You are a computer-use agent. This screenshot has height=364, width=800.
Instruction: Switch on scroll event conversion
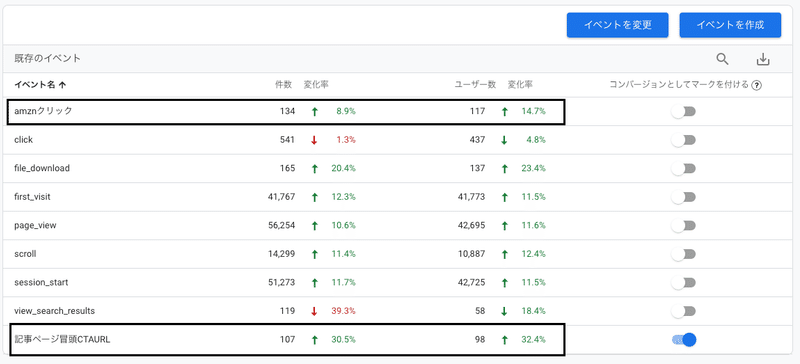click(x=684, y=254)
